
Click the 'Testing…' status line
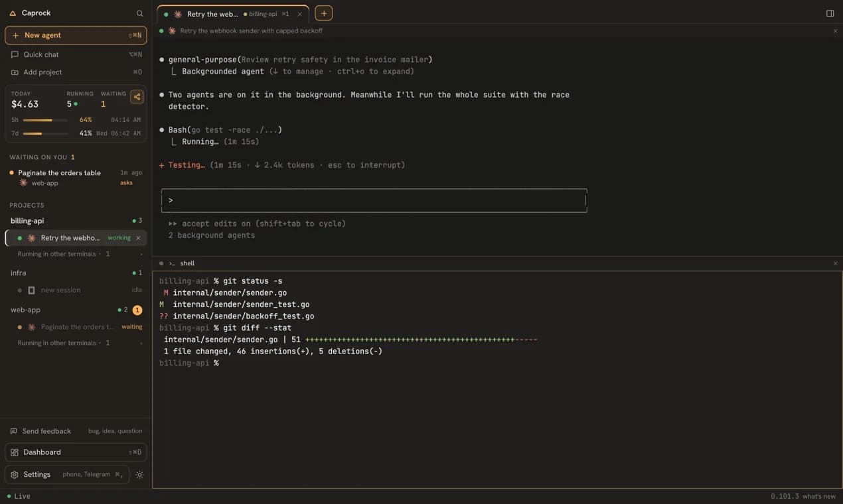tap(282, 165)
